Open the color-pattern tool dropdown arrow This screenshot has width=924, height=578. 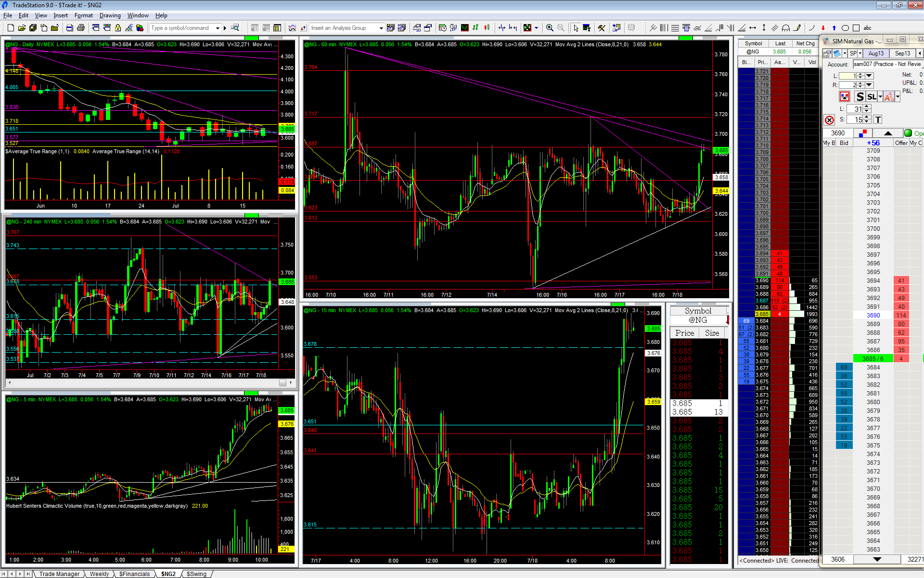[x=536, y=28]
